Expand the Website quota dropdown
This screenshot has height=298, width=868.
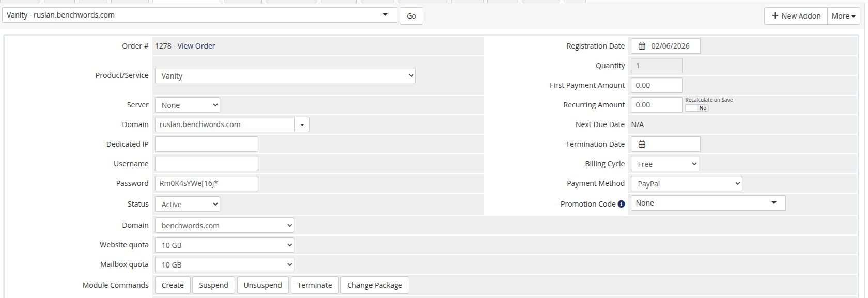(225, 245)
